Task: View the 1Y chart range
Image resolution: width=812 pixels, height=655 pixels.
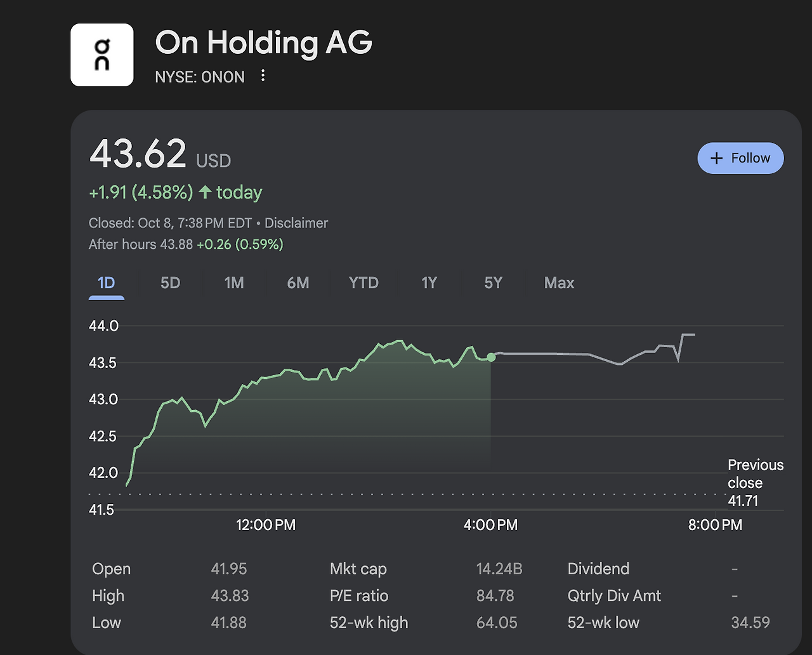Action: [429, 283]
